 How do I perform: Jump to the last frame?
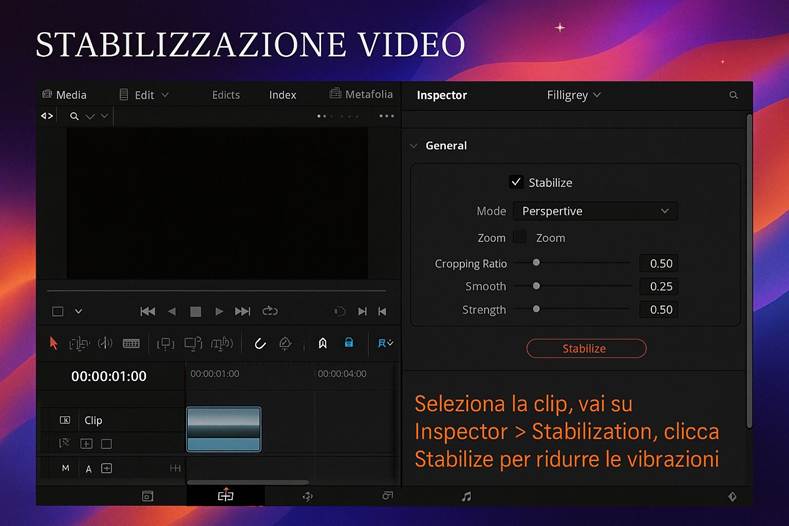click(x=243, y=312)
